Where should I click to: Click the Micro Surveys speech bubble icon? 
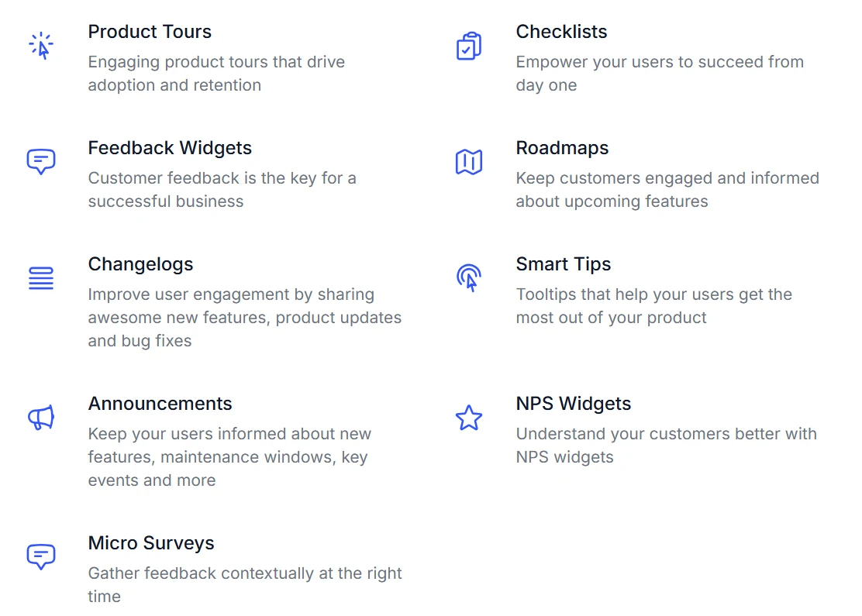click(41, 556)
